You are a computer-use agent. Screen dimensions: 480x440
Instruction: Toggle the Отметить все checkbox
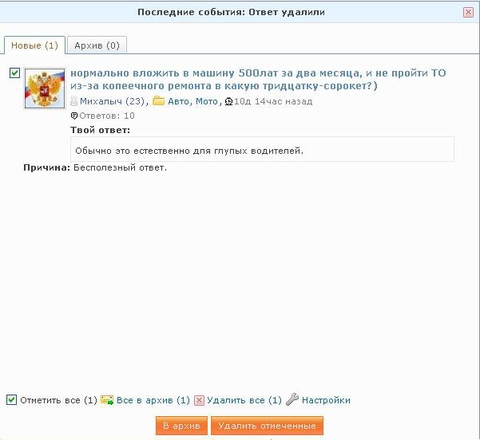tap(12, 400)
